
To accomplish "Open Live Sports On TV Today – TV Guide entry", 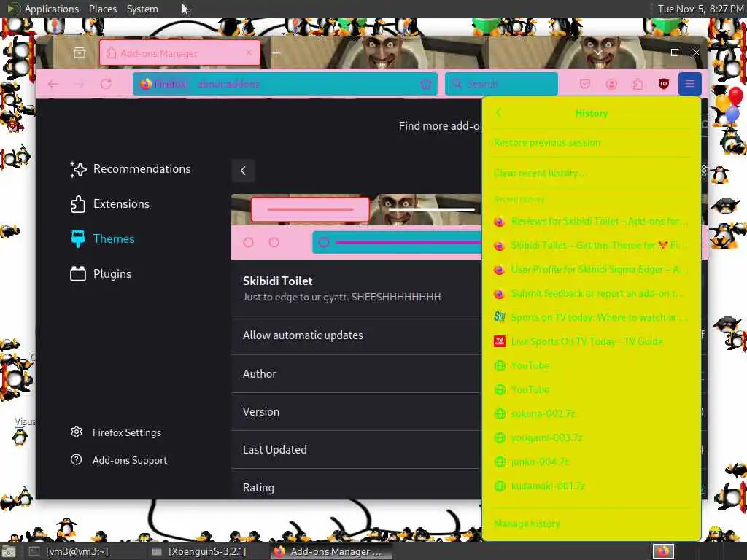I will tap(591, 341).
